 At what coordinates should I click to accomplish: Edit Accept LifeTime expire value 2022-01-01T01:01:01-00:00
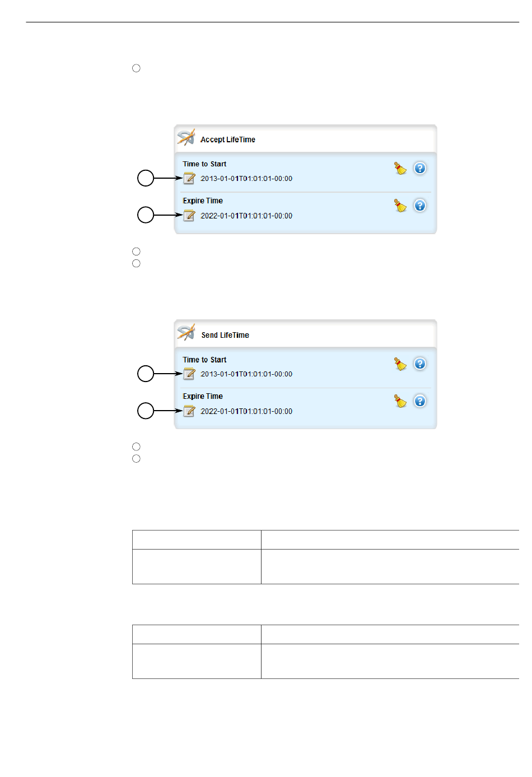click(246, 216)
